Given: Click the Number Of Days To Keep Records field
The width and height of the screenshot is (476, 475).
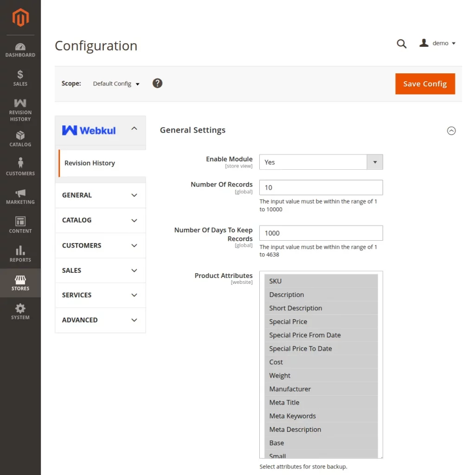Looking at the screenshot, I should point(321,233).
